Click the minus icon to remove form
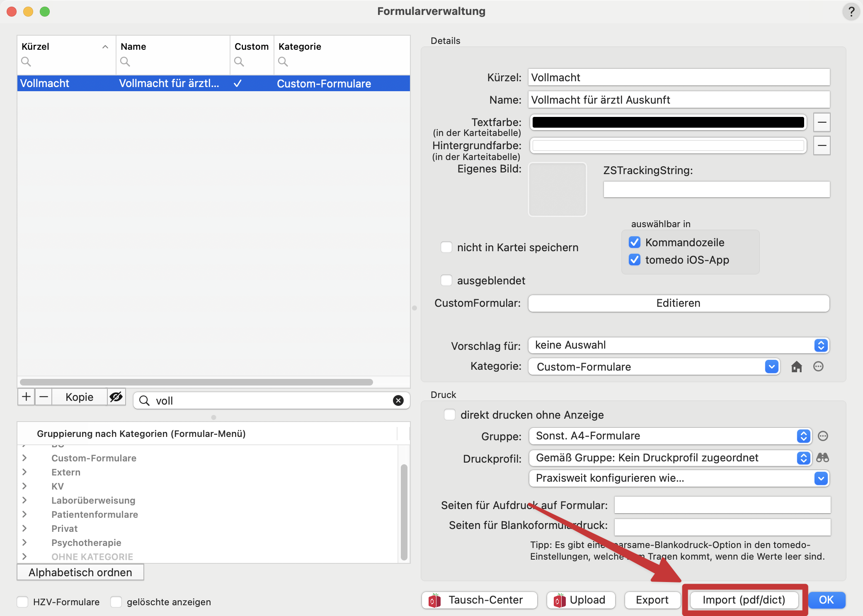The width and height of the screenshot is (863, 616). coord(44,397)
